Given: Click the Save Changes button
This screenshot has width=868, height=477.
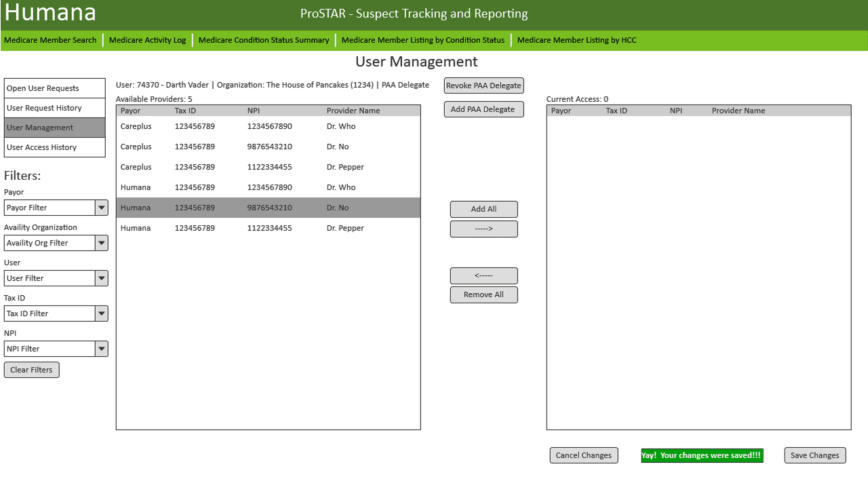Looking at the screenshot, I should point(815,455).
